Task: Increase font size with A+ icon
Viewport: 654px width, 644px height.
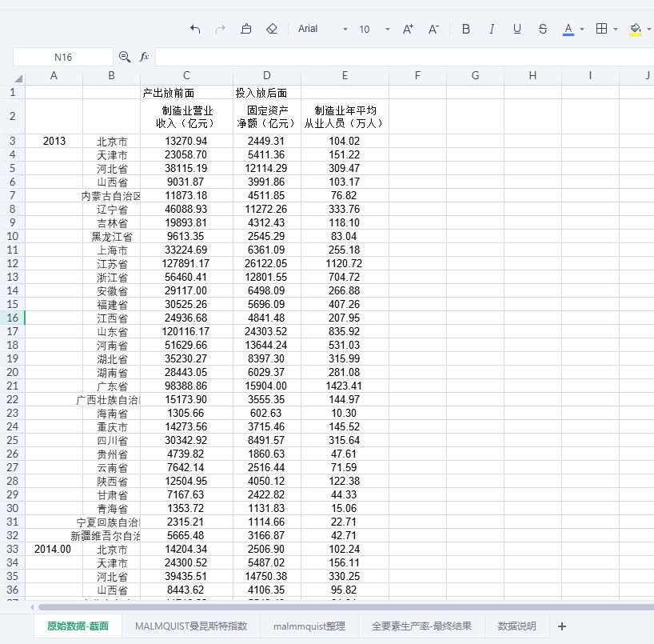Action: click(x=408, y=29)
